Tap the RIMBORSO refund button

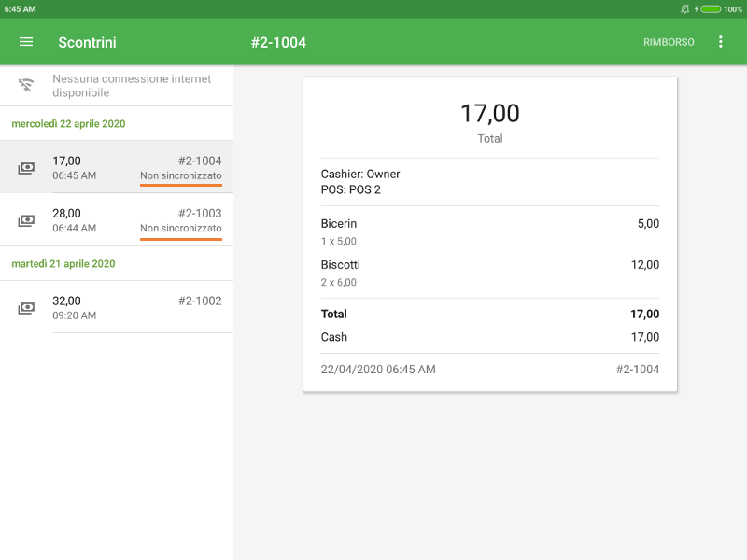coord(669,42)
